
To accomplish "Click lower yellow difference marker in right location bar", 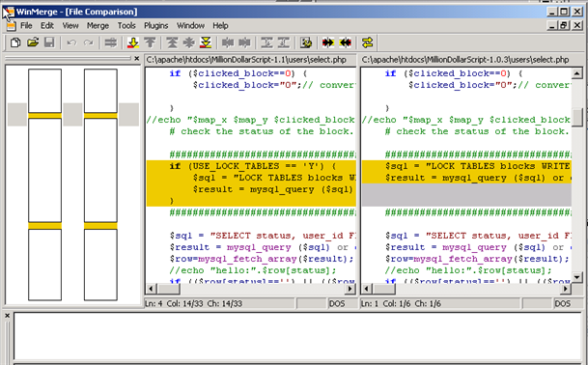I will pyautogui.click(x=100, y=226).
